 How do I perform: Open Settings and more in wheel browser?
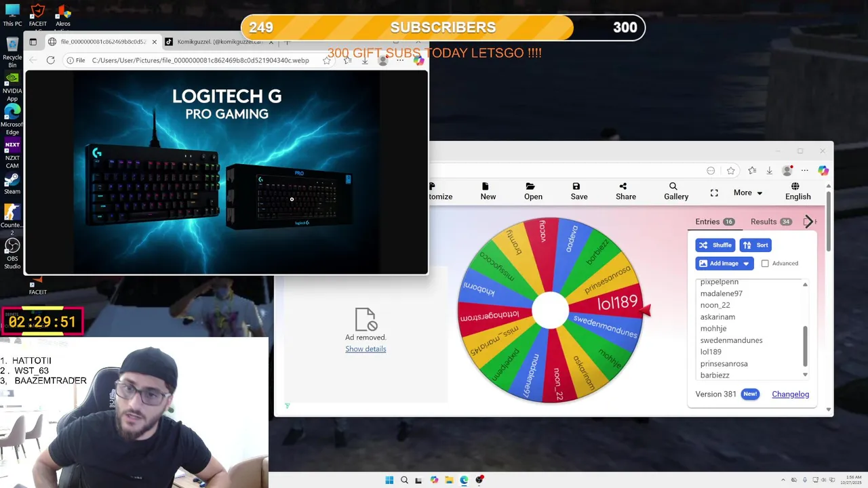[x=804, y=171]
